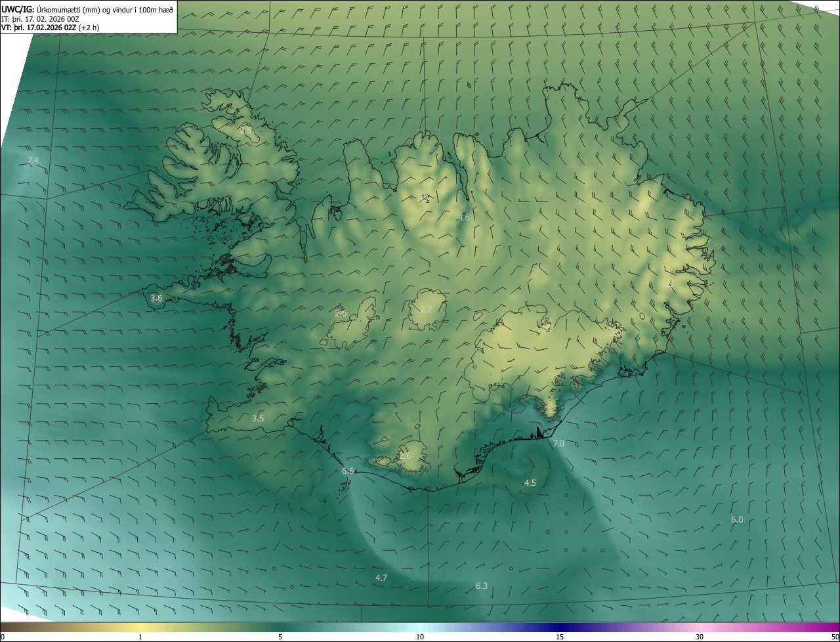Click the 6.0 value label on the map
Image resolution: width=840 pixels, height=642 pixels.
point(737,520)
